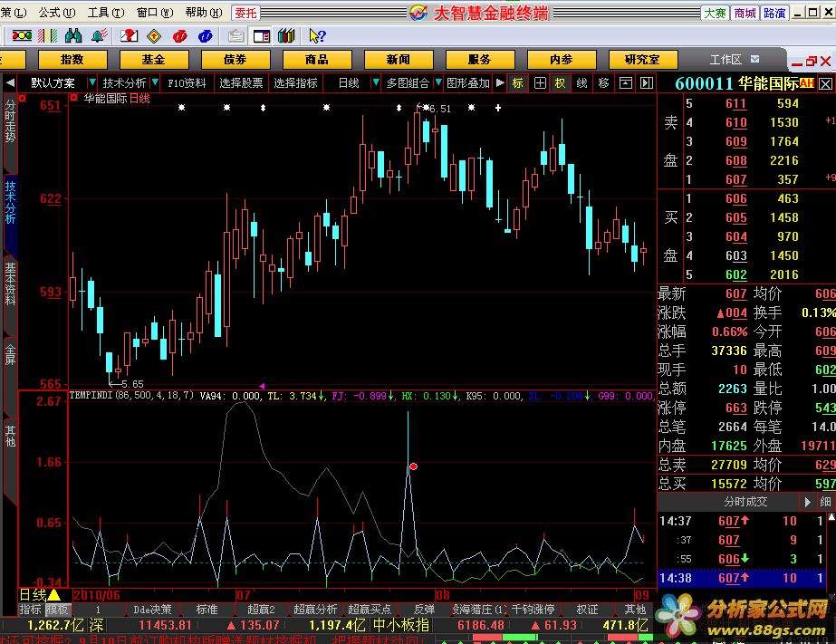
Task: Click the skip-to-end icon in chart toolbar
Action: coord(647,83)
